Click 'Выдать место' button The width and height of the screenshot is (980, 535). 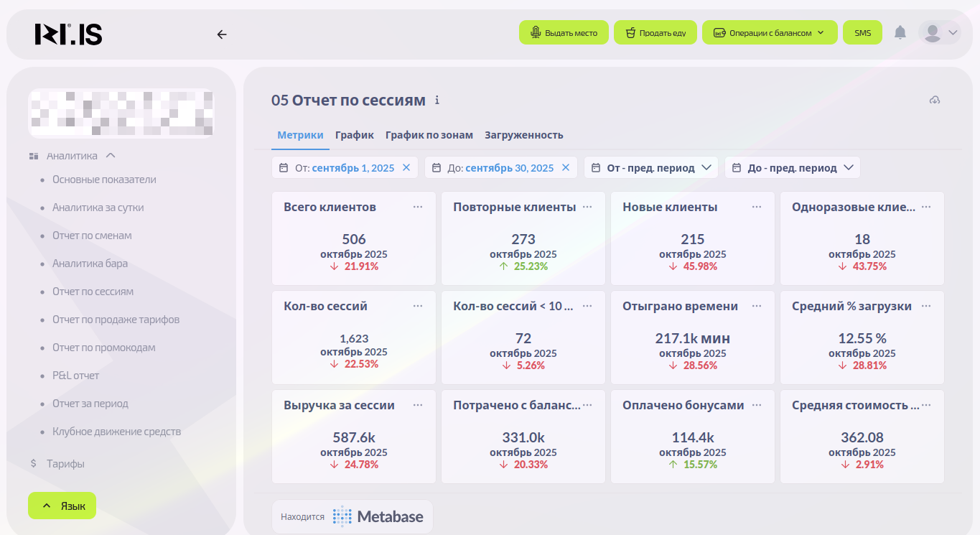click(564, 33)
